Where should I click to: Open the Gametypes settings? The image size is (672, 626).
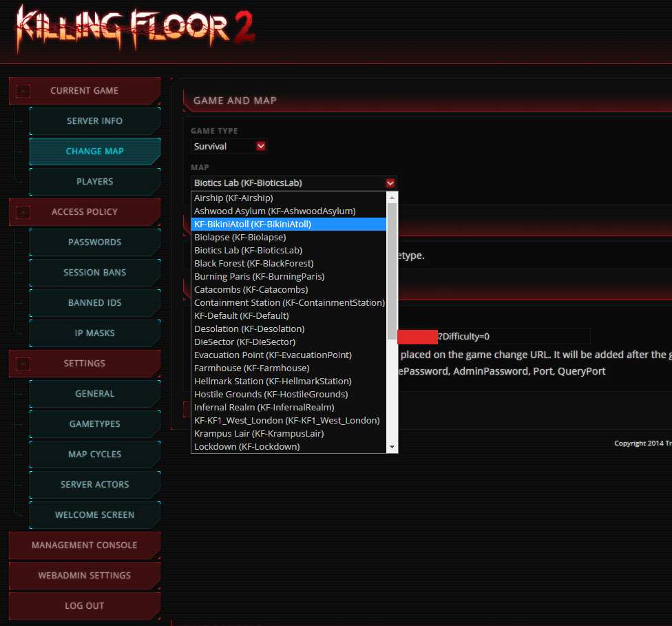click(95, 424)
